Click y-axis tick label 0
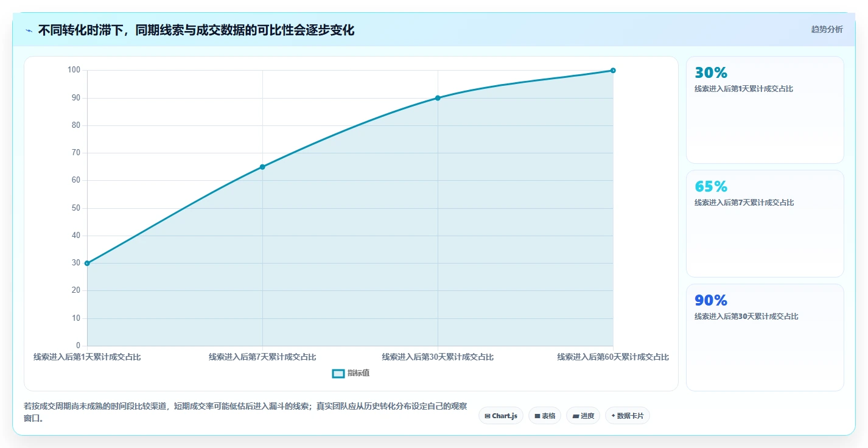Viewport: 868px width, 448px height. 79,346
